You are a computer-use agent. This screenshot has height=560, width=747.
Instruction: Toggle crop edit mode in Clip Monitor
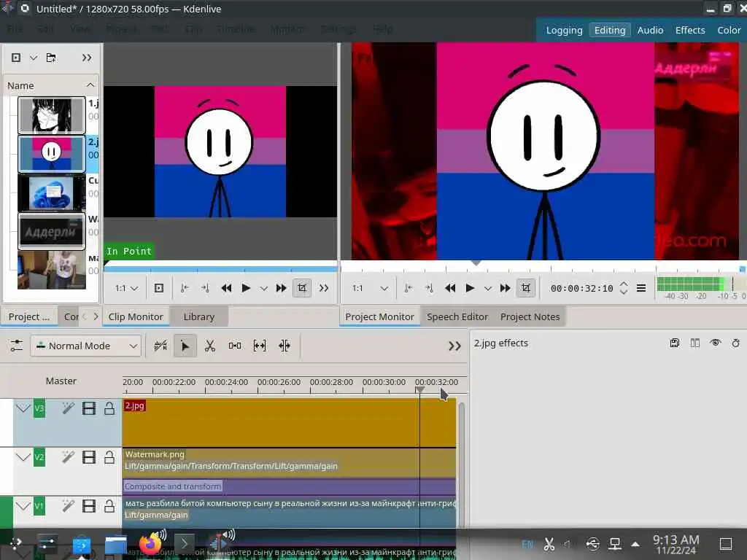click(302, 288)
